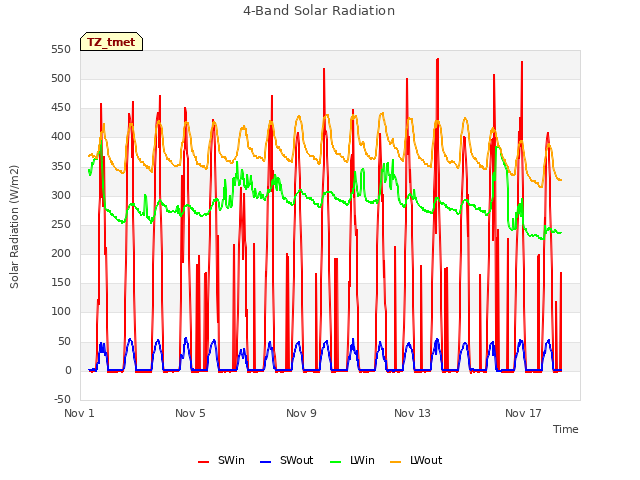
Task: Click the Time axis label
Action: pyautogui.click(x=566, y=429)
